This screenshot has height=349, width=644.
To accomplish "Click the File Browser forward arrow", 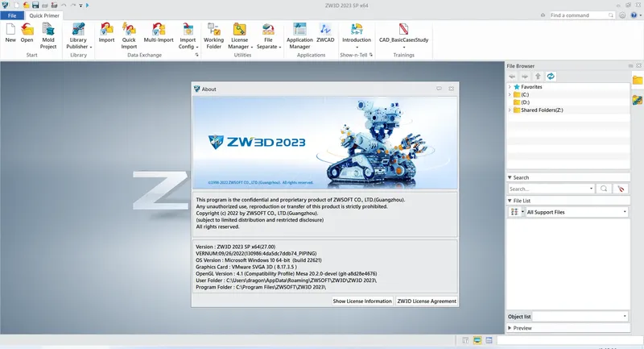I will coord(525,77).
